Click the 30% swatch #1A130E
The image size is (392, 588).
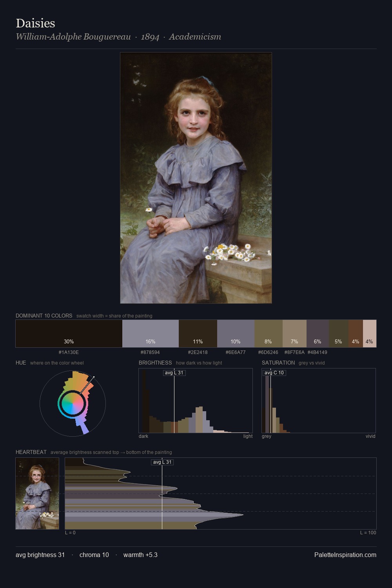[x=69, y=334]
